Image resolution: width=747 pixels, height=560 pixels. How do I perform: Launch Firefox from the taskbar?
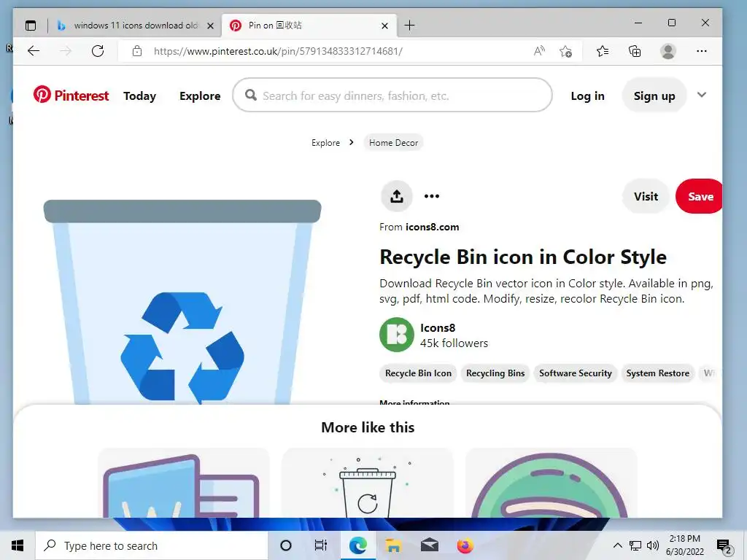(x=465, y=545)
